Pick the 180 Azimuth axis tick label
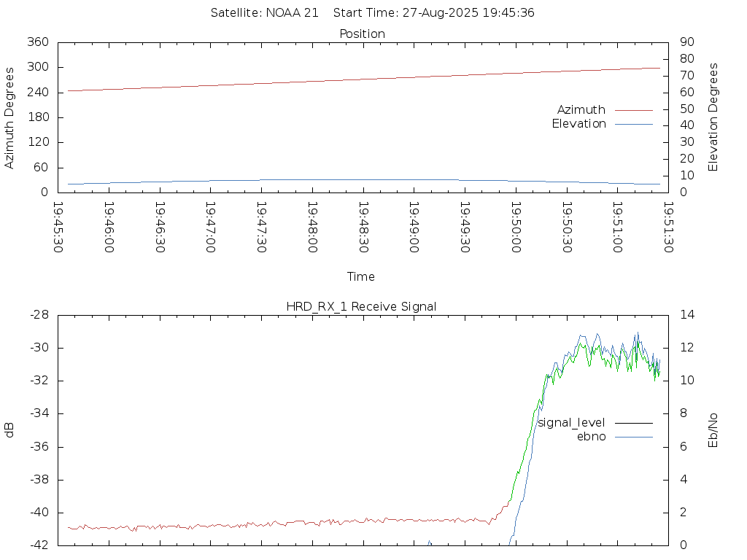747x560 pixels. pos(38,117)
